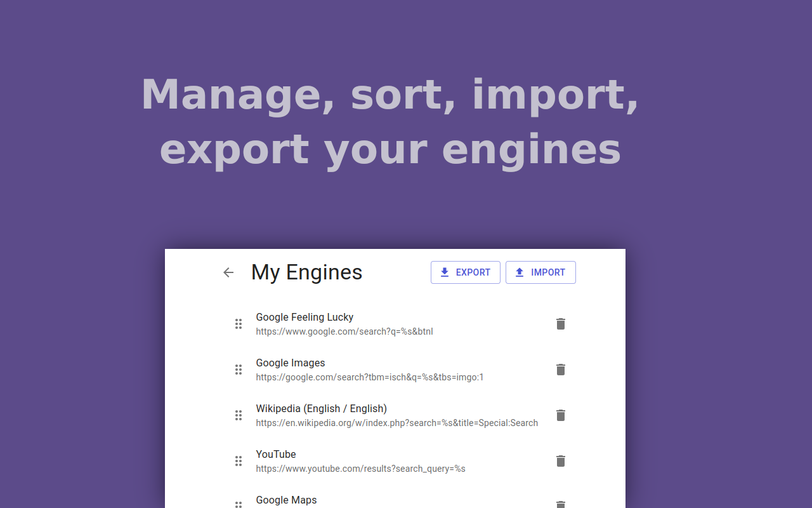Delete the YouTube search engine
The width and height of the screenshot is (812, 508).
560,460
